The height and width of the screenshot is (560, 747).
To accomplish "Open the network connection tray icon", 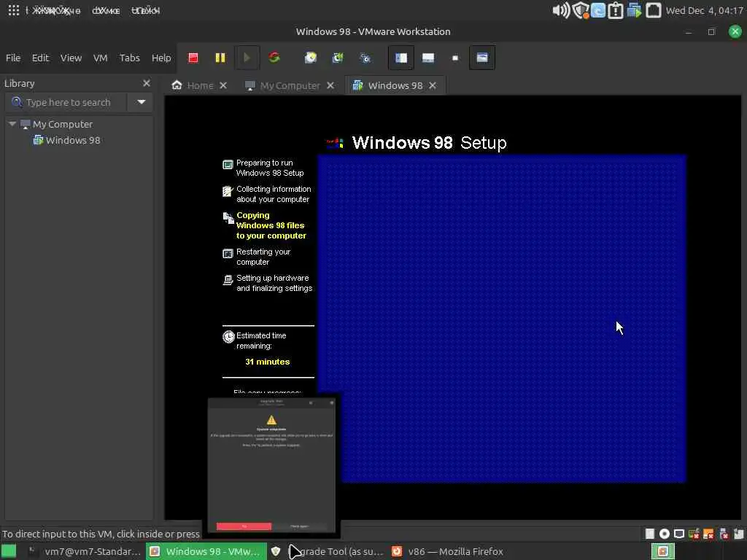I will coord(653,10).
